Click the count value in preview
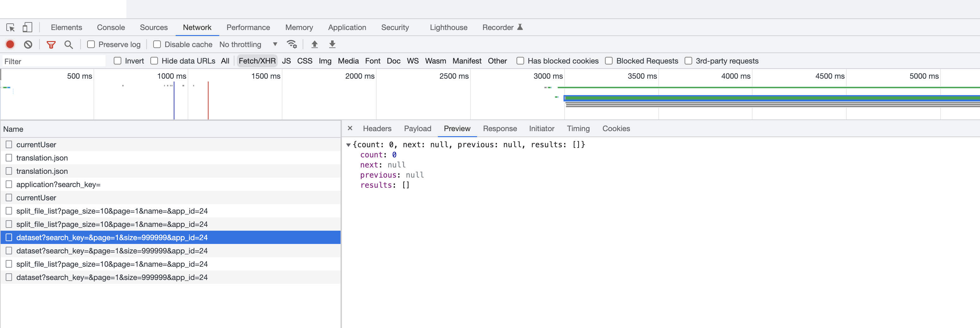980x328 pixels. (394, 155)
